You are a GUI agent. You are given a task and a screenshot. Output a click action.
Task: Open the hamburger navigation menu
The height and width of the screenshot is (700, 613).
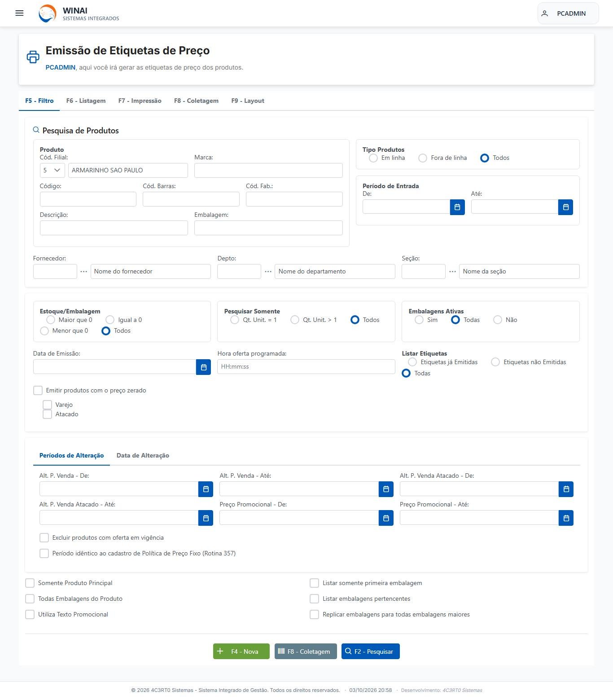pos(19,13)
